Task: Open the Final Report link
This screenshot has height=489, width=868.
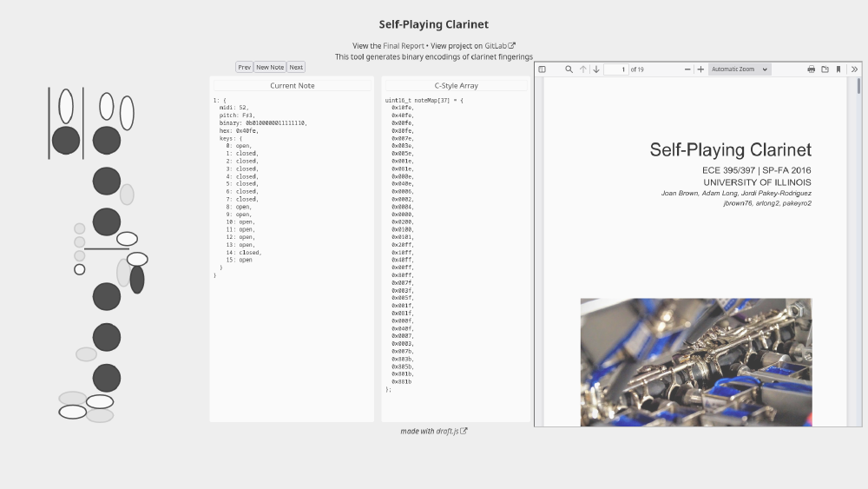Action: (x=404, y=46)
